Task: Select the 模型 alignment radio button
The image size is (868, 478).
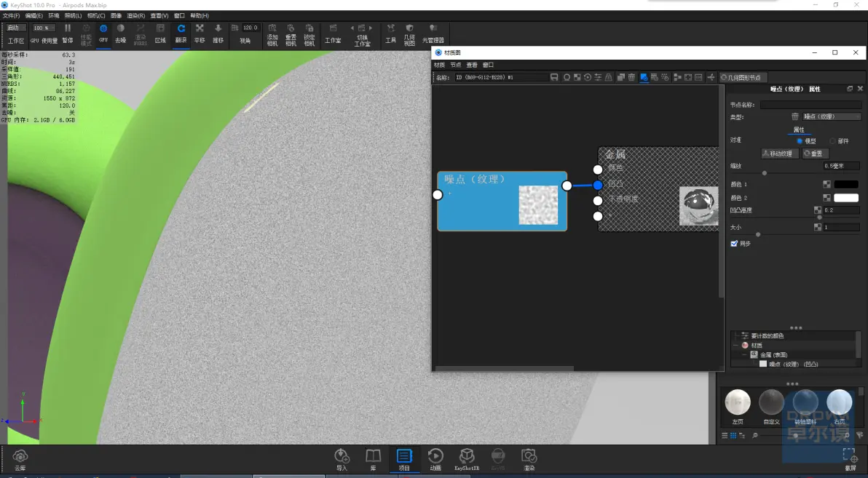Action: [800, 141]
